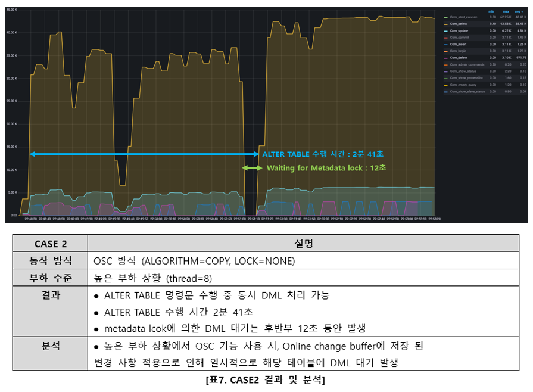Screen dimensions: 533x392
Task: Sort legend by the min column header
Action: (x=491, y=11)
